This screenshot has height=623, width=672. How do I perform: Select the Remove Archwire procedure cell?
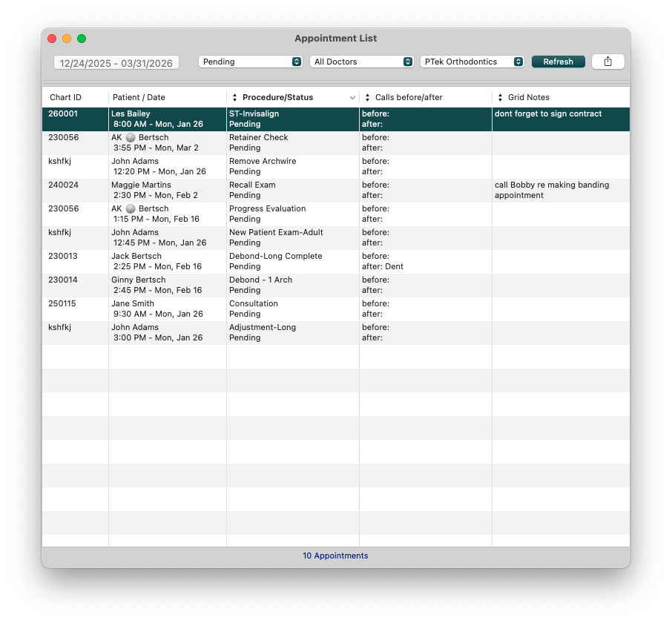click(293, 166)
